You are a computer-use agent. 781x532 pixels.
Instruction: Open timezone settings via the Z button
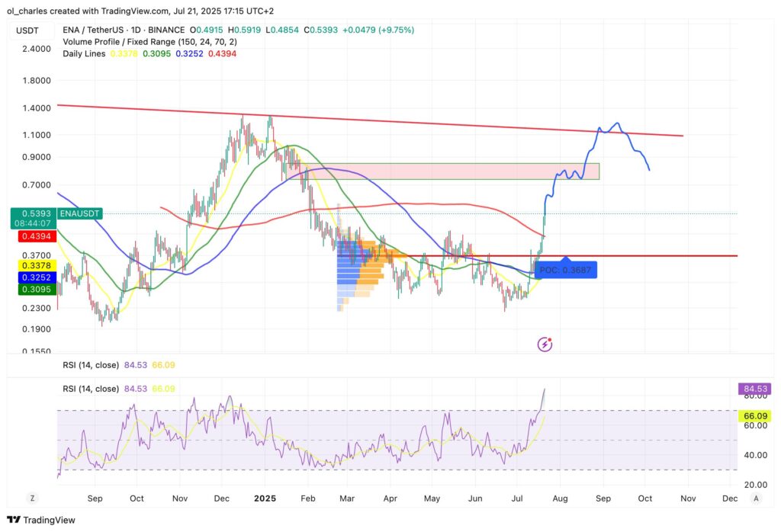click(x=32, y=498)
